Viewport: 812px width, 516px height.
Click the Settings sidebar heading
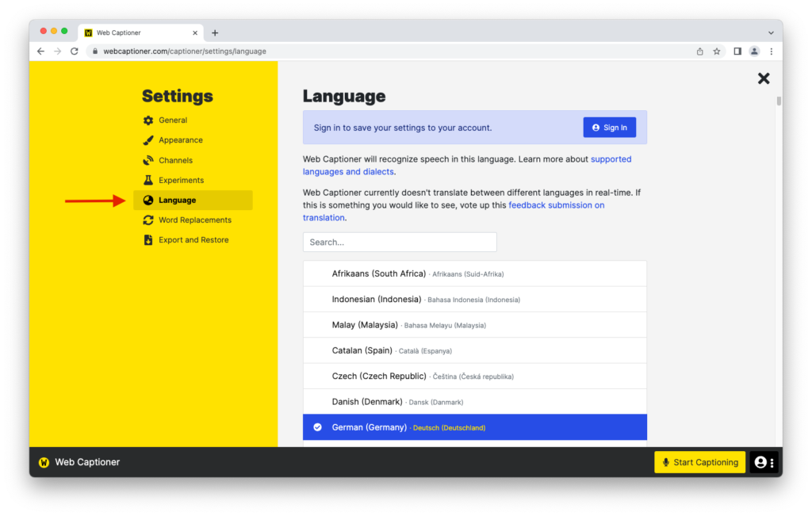click(178, 96)
